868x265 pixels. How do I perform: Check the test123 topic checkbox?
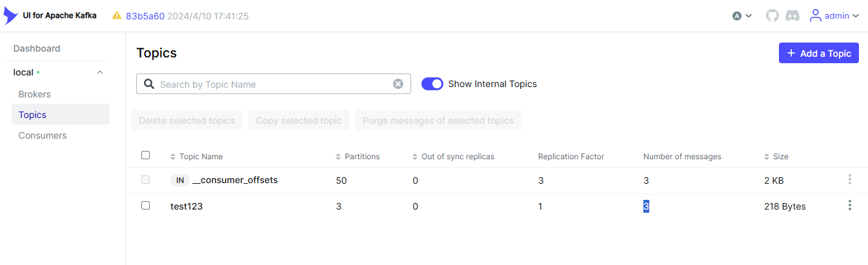point(145,206)
